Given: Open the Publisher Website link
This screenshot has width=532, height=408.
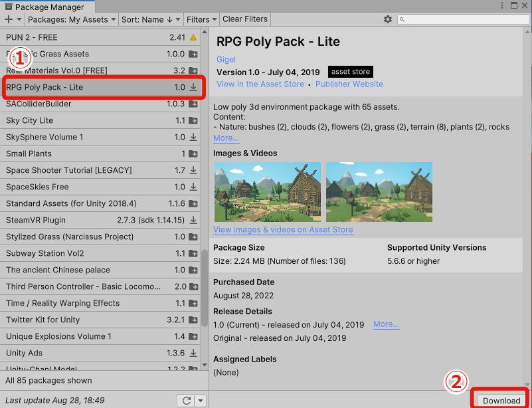Looking at the screenshot, I should click(349, 84).
